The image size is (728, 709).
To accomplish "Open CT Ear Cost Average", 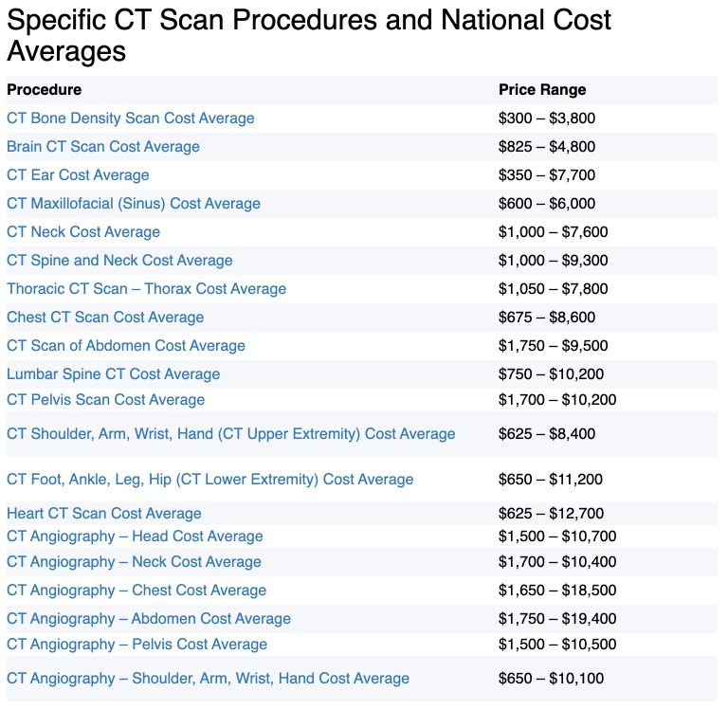I will tap(78, 175).
